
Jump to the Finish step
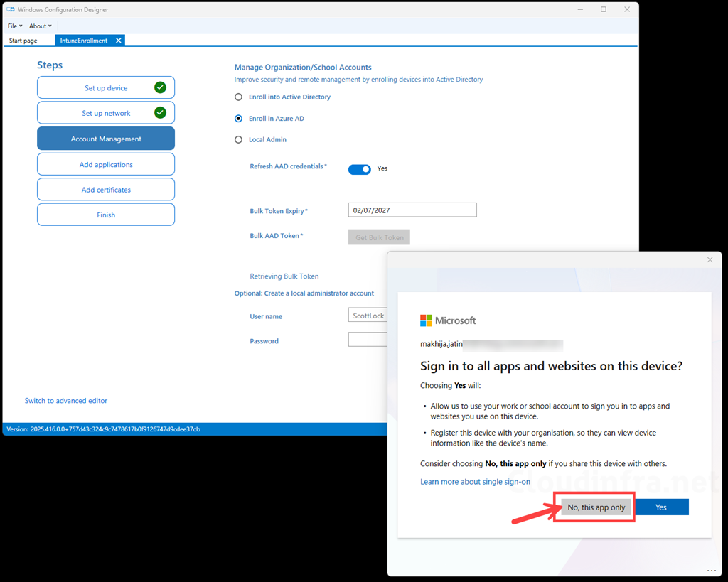tap(106, 215)
